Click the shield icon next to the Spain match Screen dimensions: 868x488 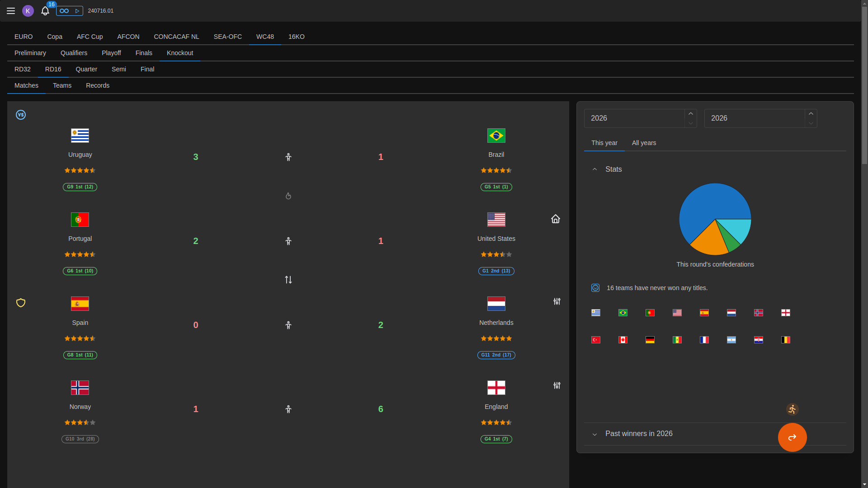point(20,303)
